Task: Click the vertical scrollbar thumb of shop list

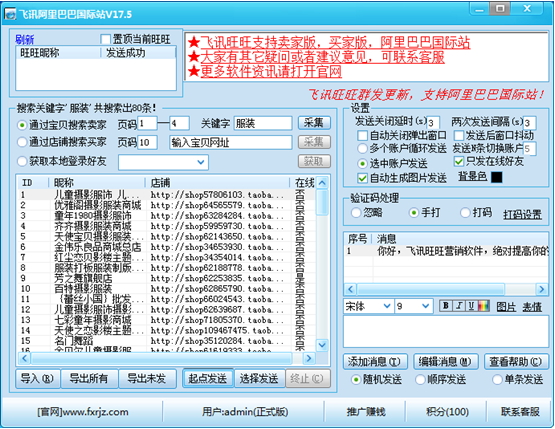Action: click(322, 202)
